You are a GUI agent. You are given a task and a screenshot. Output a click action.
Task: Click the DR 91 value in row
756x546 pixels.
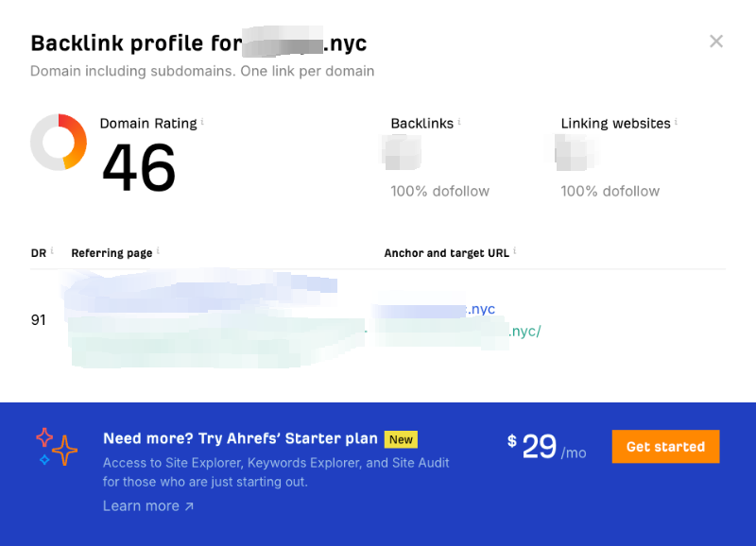pos(39,320)
